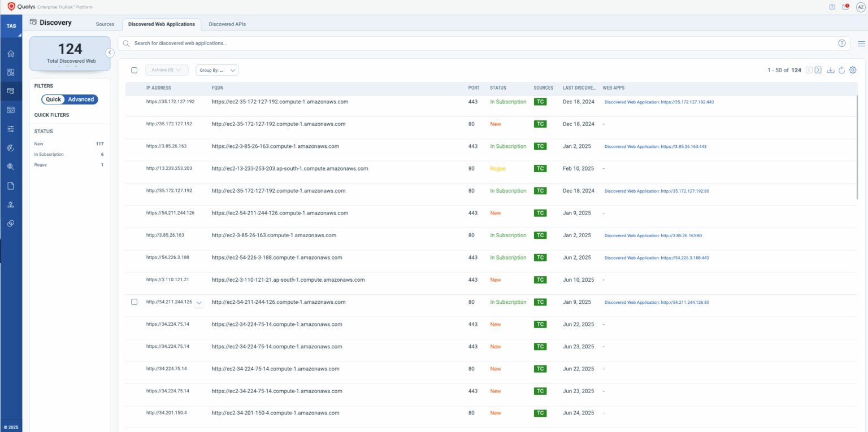Open the top-bar help icon
Viewport: 868px width, 432px height.
(832, 7)
